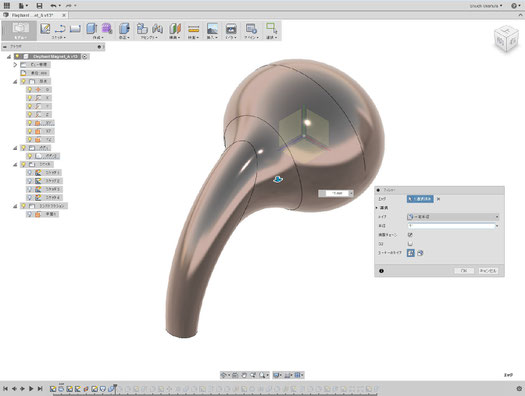
Task: Click the joint assembly icon
Action: coord(157,28)
